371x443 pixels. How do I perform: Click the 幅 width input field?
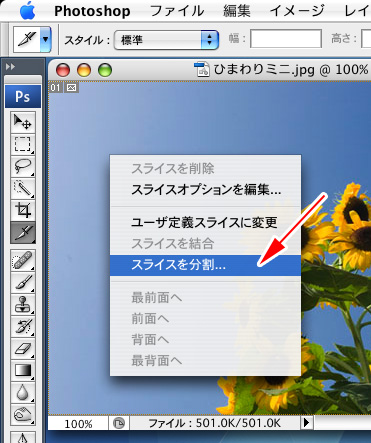(x=286, y=39)
